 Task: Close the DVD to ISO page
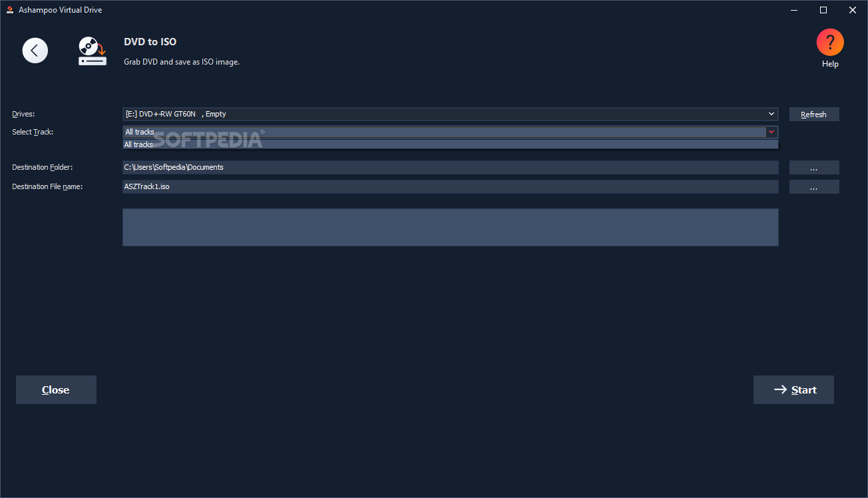56,390
